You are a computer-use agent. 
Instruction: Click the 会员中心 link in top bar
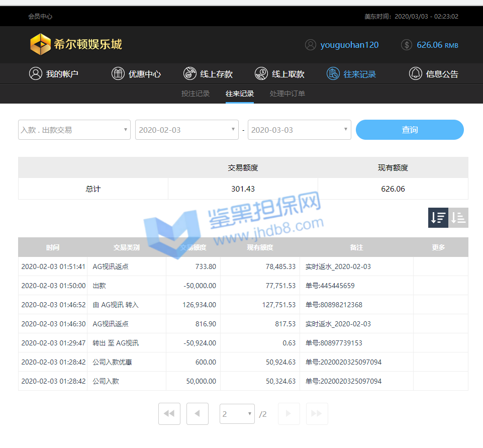(x=40, y=16)
